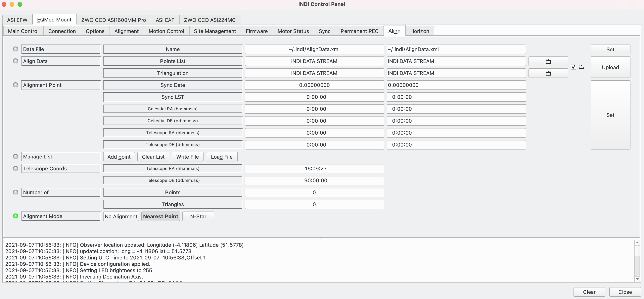Click the Manage List status light

pos(16,156)
